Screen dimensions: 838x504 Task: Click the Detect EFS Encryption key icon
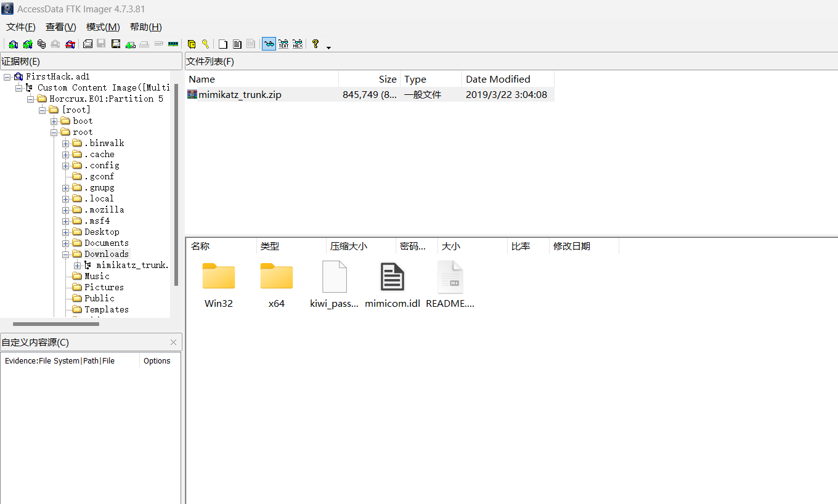coord(205,44)
